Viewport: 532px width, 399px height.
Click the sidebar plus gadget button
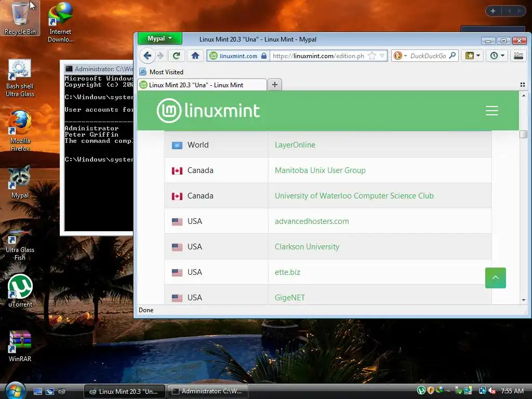[493, 11]
